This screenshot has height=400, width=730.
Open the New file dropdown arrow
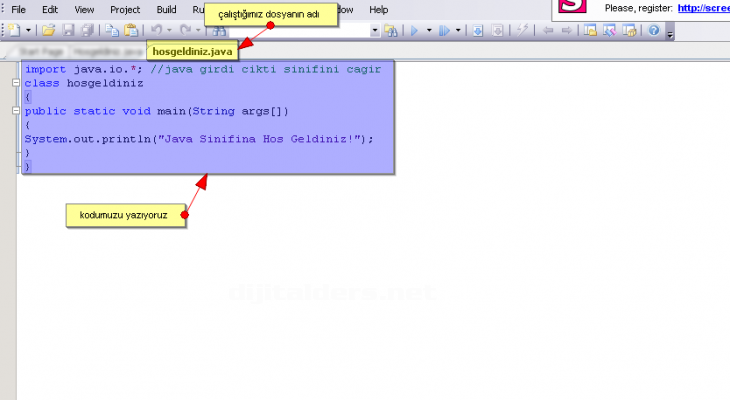(x=28, y=31)
